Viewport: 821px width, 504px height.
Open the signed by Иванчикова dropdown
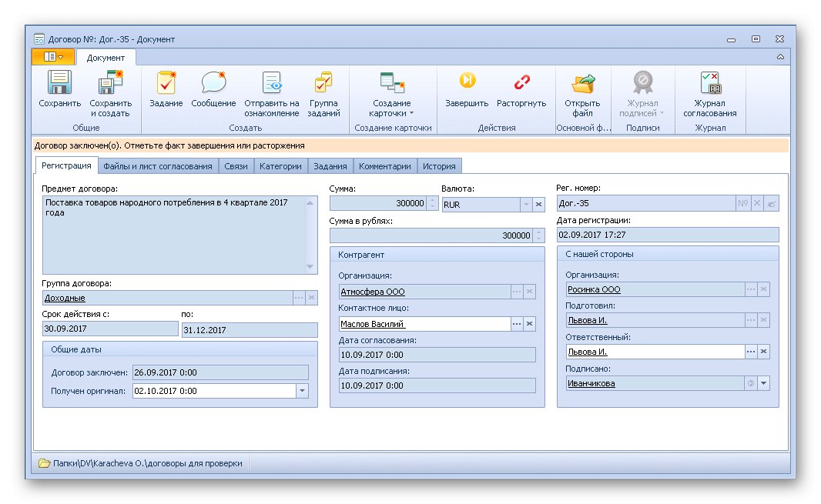763,383
